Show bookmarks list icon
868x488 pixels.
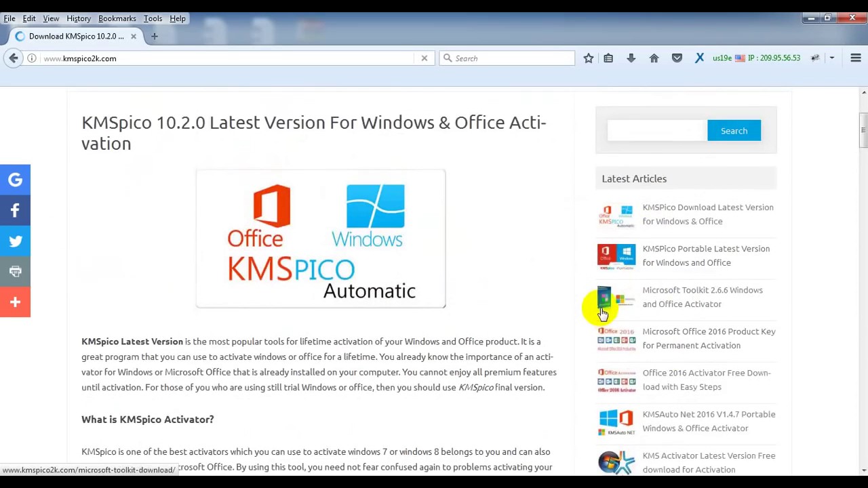(608, 58)
